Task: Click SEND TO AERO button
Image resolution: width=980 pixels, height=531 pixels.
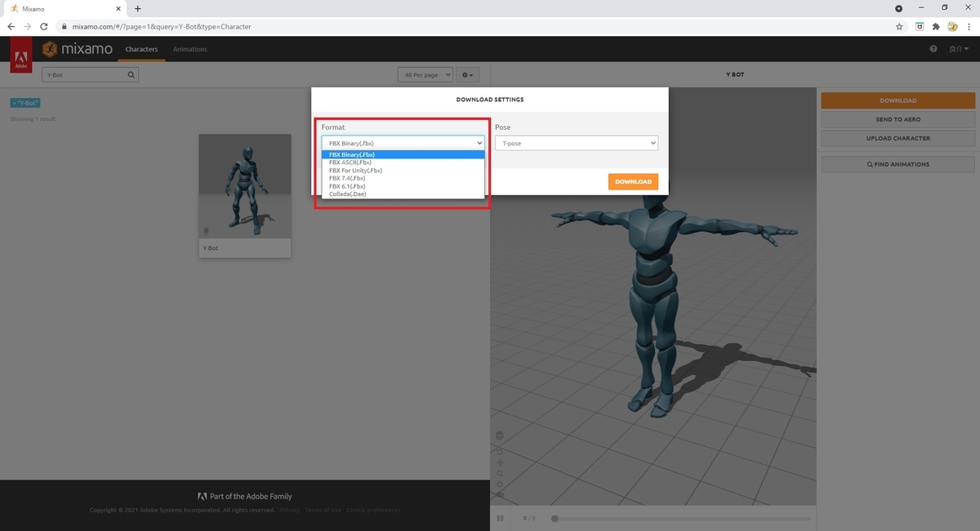Action: click(x=898, y=119)
